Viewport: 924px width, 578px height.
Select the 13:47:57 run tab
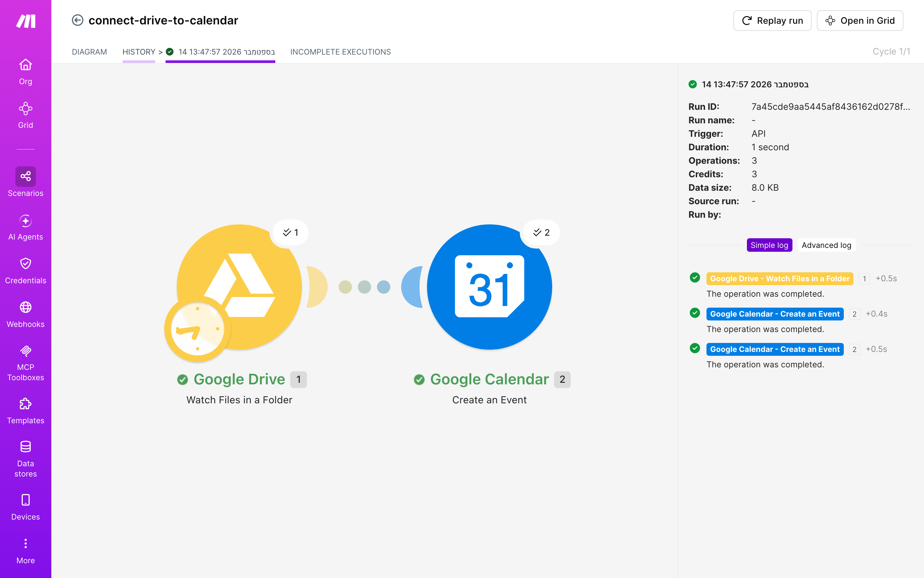220,52
